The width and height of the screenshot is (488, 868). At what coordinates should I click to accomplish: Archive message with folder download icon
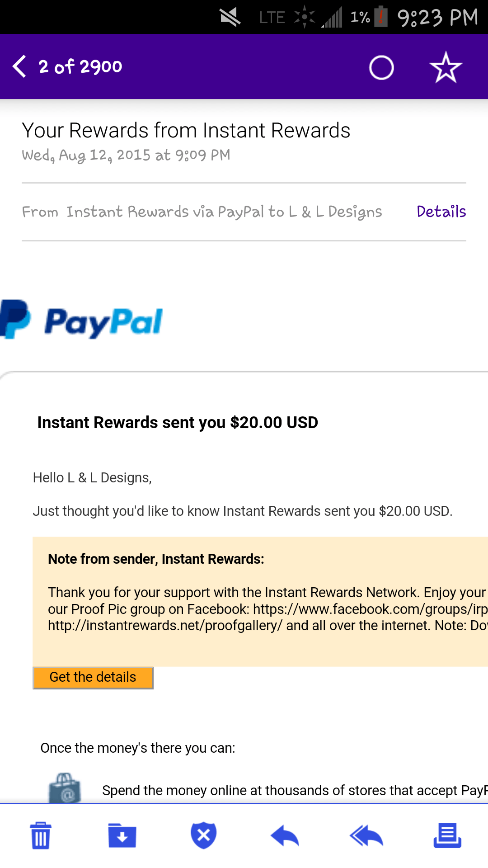click(122, 835)
